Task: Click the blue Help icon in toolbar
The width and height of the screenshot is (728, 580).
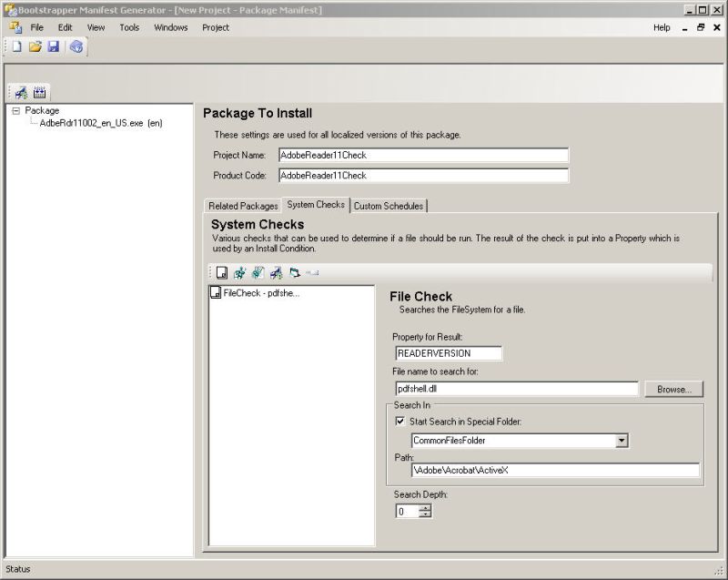Action: [x=76, y=46]
